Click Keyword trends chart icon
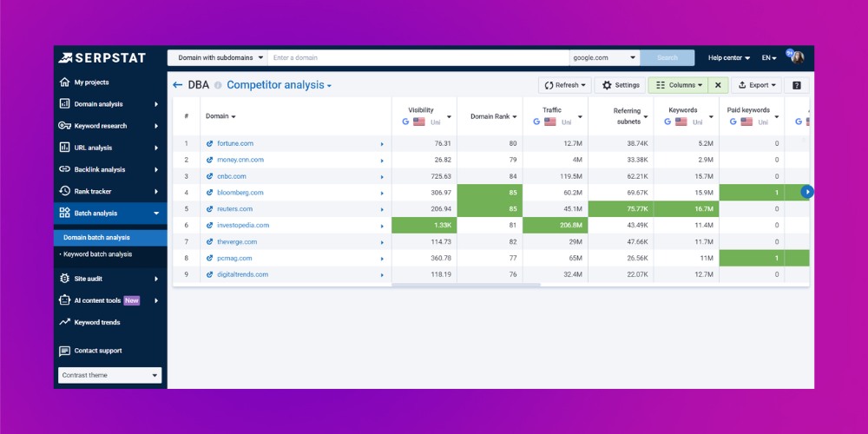Screen dimensions: 868x434 [x=65, y=322]
